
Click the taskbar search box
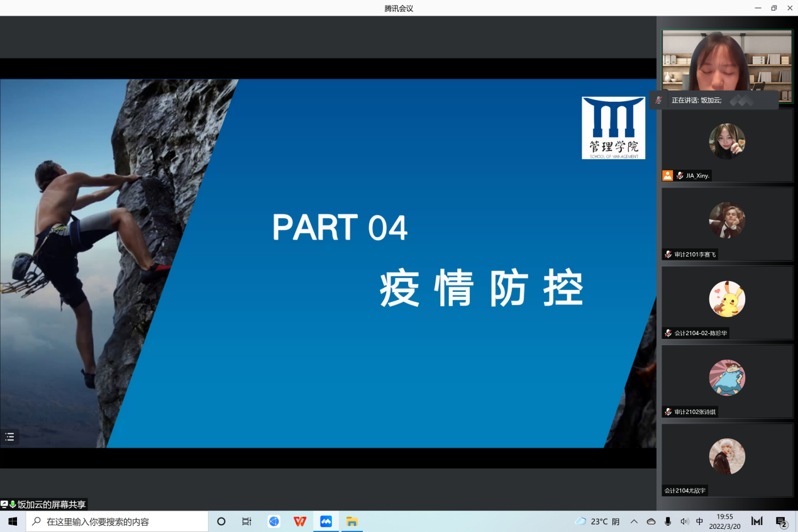117,521
